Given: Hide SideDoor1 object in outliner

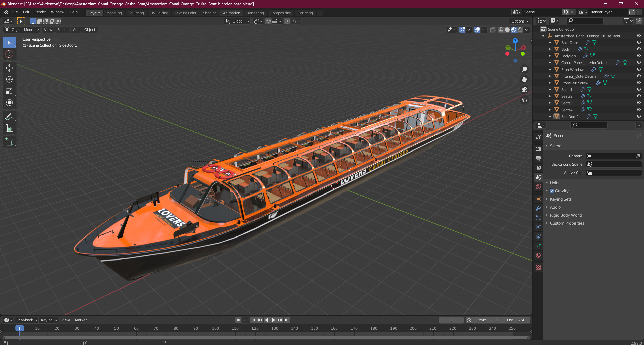Looking at the screenshot, I should (x=639, y=116).
